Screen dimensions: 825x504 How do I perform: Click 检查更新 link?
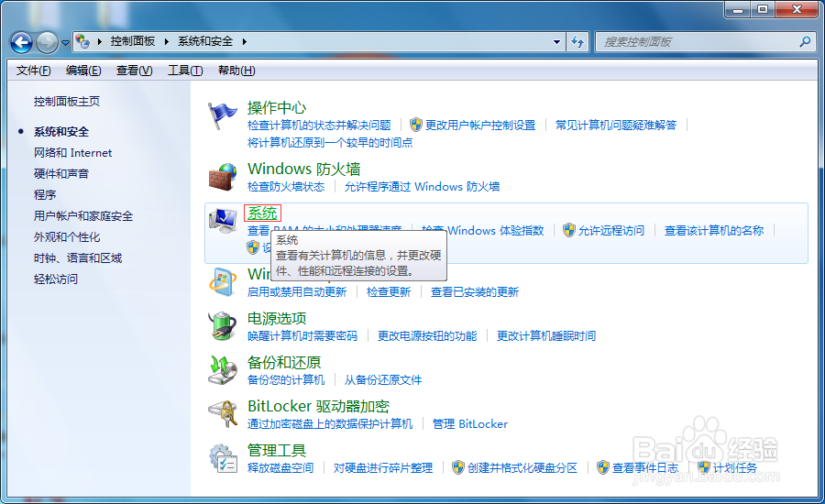(x=389, y=292)
